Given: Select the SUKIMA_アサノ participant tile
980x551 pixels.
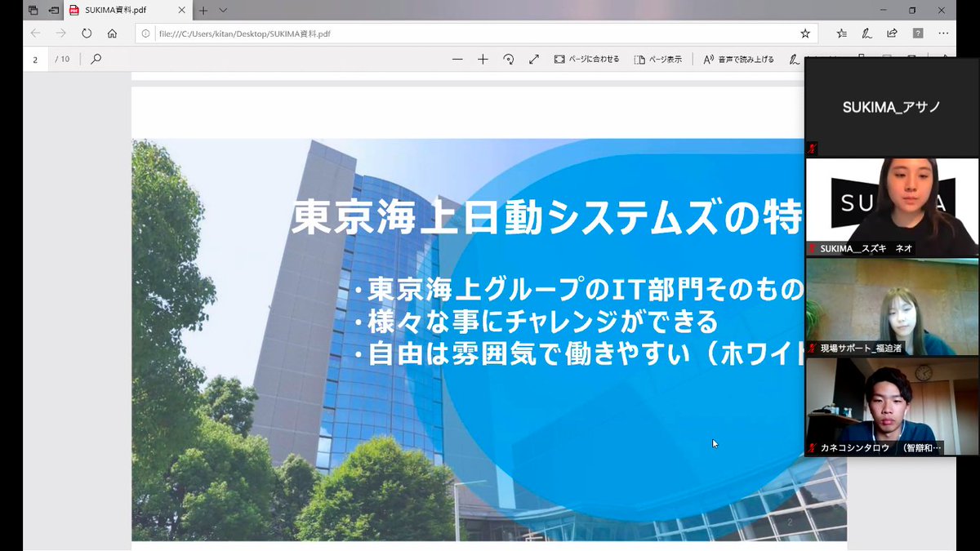Looking at the screenshot, I should [891, 107].
